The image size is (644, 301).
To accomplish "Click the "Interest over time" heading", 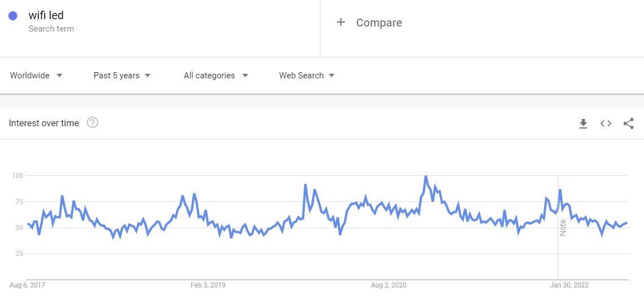I will [44, 123].
